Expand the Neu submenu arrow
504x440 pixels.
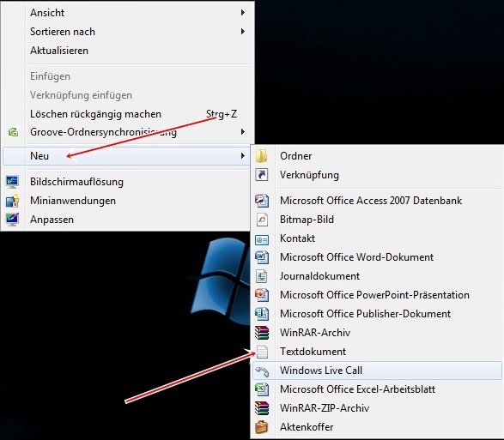point(243,156)
